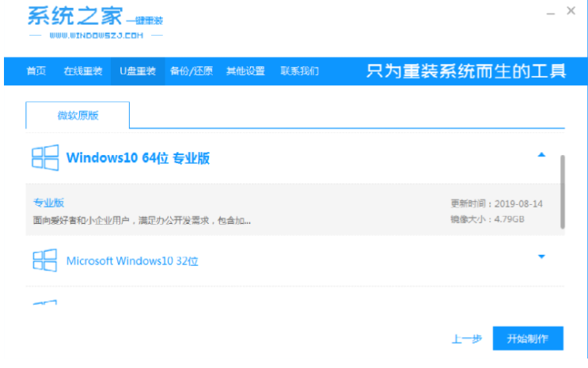Click the 上一步 previous step link
The image size is (588, 368).
[466, 339]
